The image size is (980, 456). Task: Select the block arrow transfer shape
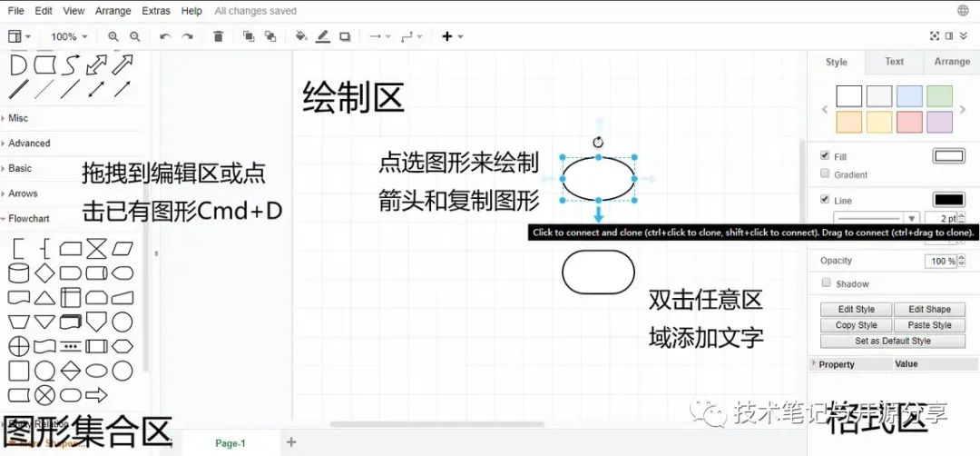[96, 395]
